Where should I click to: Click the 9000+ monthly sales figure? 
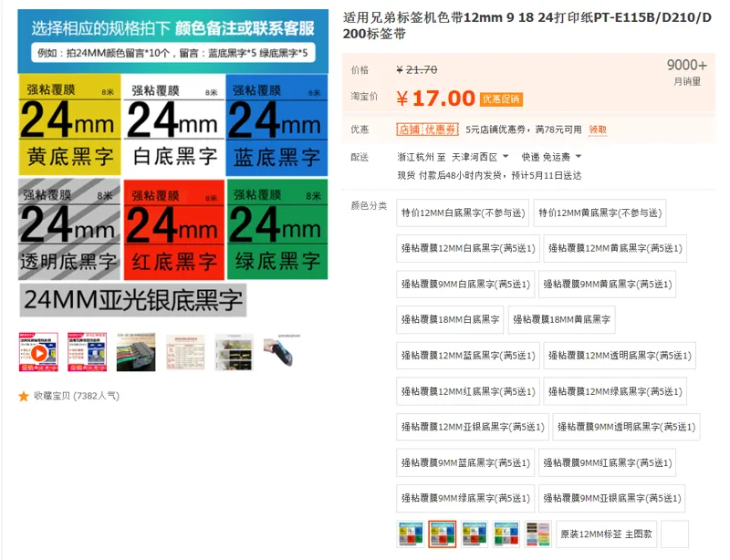pos(687,65)
